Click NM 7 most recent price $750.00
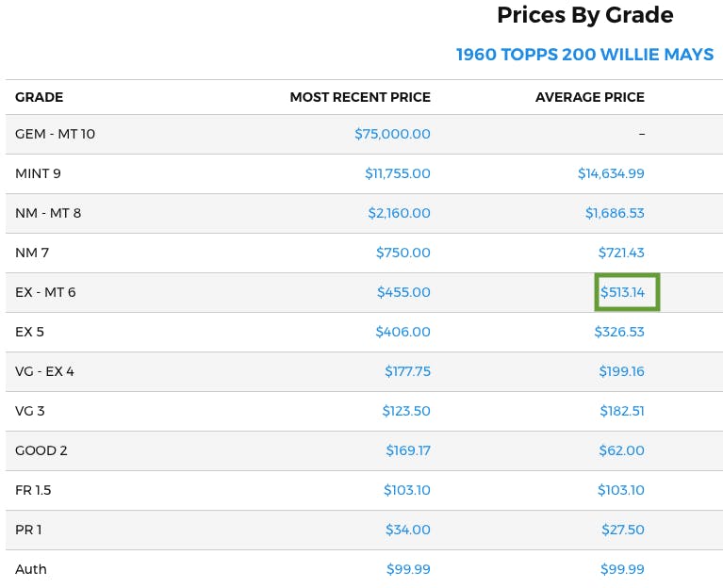Image resolution: width=723 pixels, height=588 pixels. click(x=403, y=253)
